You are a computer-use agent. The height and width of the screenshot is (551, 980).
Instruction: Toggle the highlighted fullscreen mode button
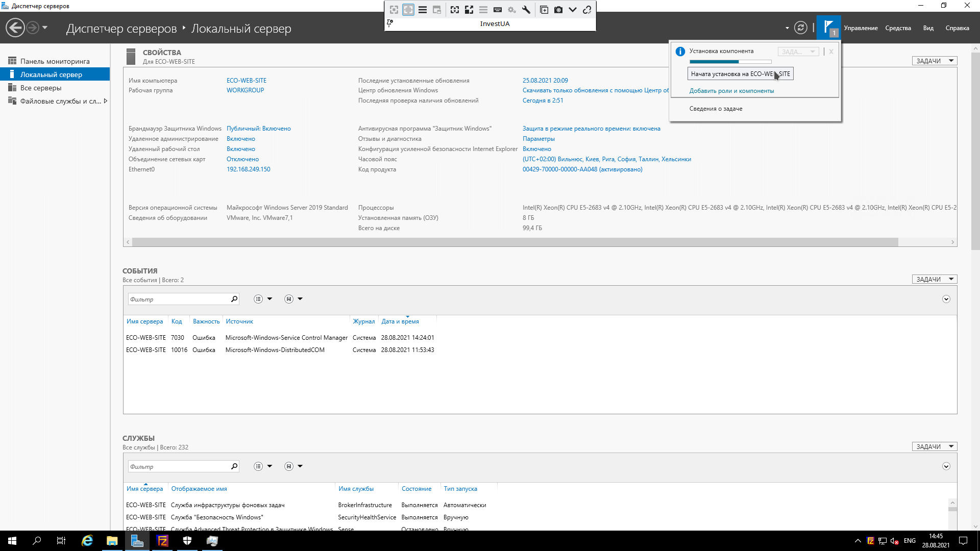pyautogui.click(x=408, y=10)
